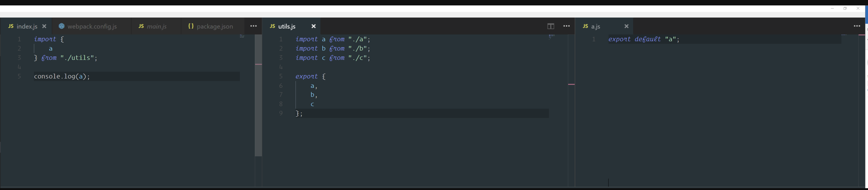Select the index.js tab
868x190 pixels.
click(26, 26)
